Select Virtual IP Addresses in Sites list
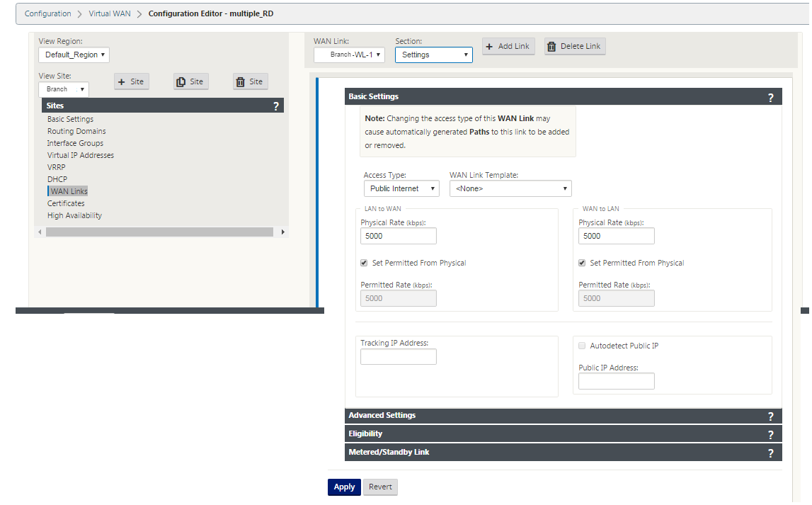 tap(81, 155)
